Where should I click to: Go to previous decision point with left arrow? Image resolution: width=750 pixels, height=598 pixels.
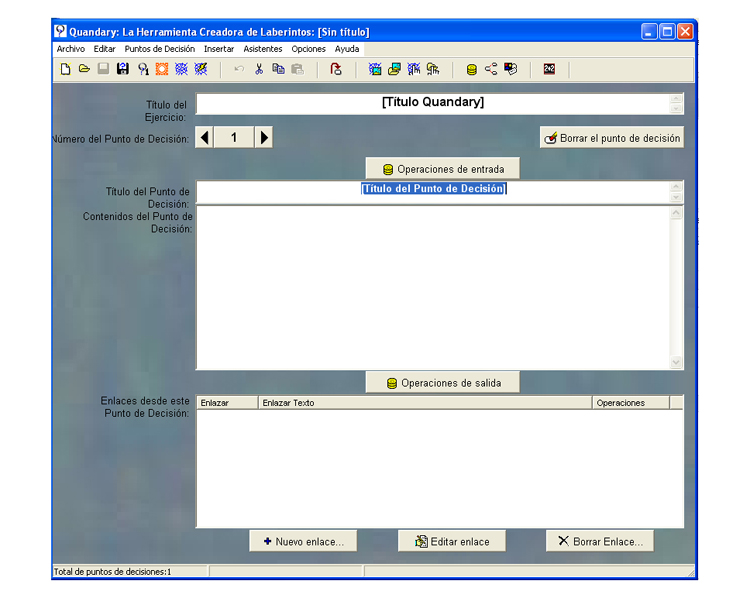pyautogui.click(x=204, y=138)
